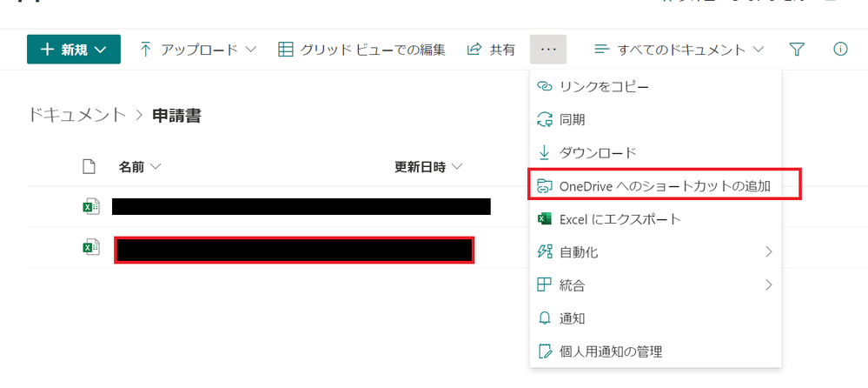Click the sync arrows icon
The height and width of the screenshot is (388, 868).
[545, 119]
